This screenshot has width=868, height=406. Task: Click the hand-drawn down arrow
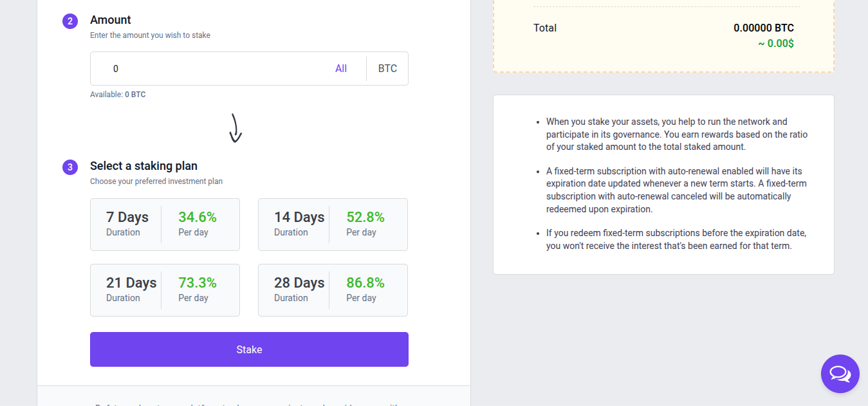pos(235,128)
